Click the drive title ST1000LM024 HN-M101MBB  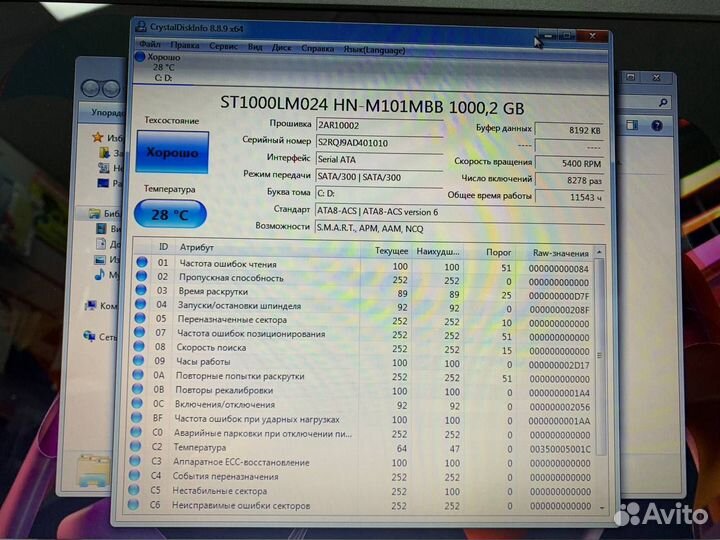pyautogui.click(x=332, y=104)
